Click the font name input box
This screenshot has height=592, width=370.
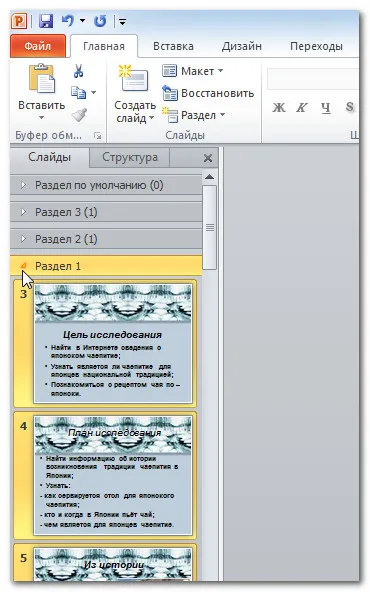pos(313,78)
